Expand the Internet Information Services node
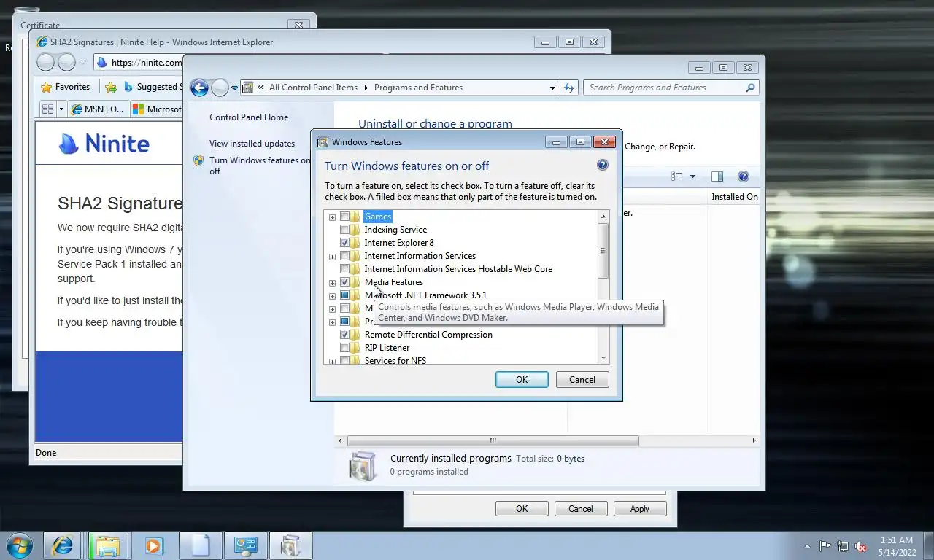This screenshot has height=560, width=934. coord(332,257)
